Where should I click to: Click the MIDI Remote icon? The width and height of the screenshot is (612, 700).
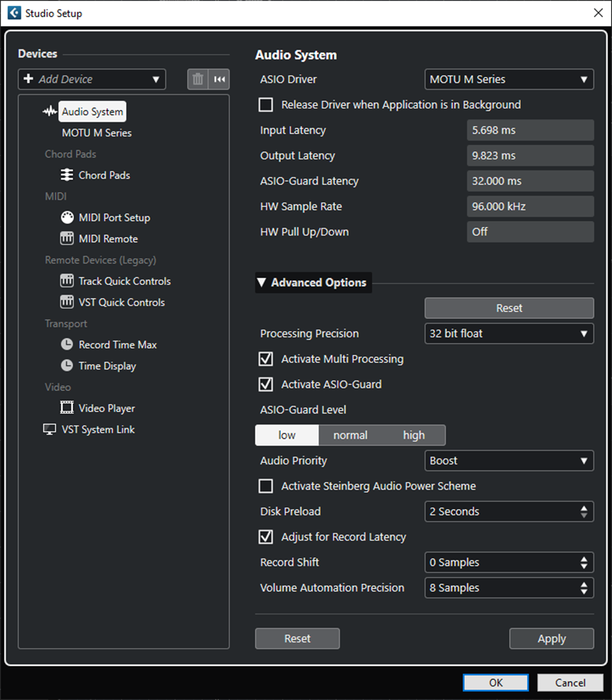(67, 239)
